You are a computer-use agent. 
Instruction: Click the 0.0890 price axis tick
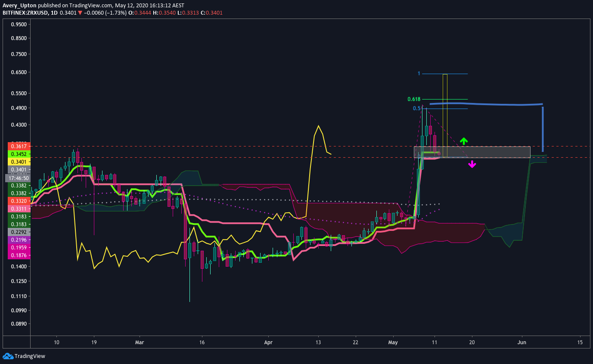pyautogui.click(x=19, y=324)
